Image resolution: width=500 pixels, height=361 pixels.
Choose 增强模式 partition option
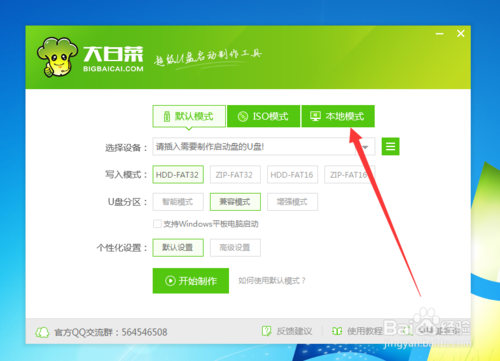(x=292, y=202)
